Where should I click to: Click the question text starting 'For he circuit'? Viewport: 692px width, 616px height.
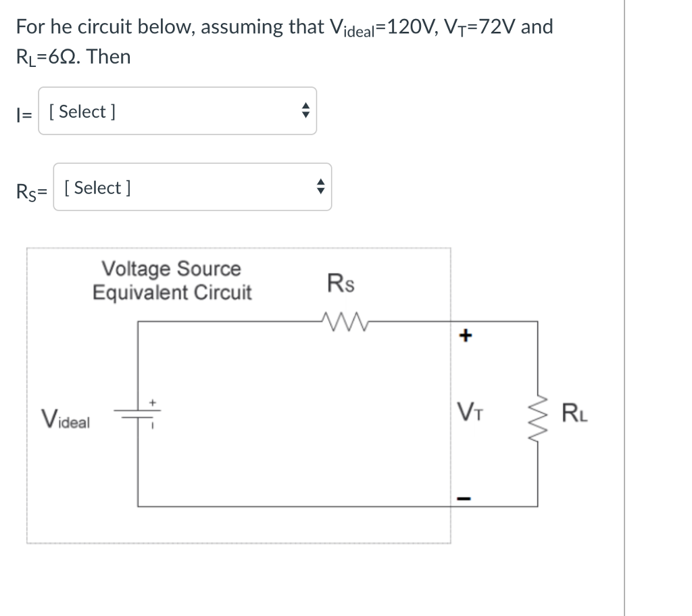pyautogui.click(x=285, y=27)
